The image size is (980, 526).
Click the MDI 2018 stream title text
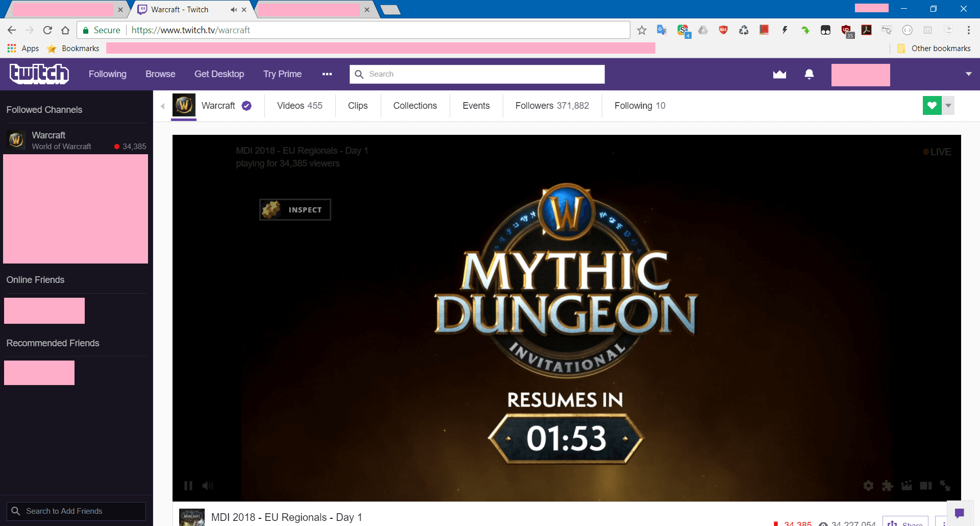(286, 517)
